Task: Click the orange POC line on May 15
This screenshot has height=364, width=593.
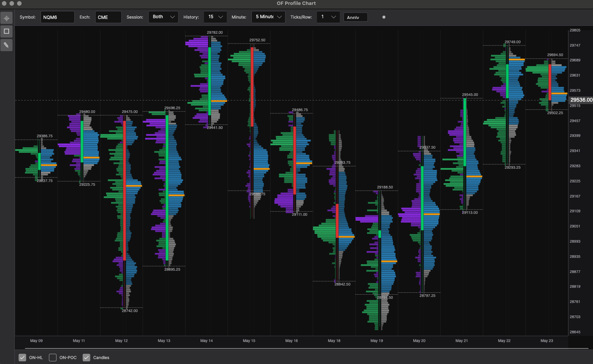Action: tap(262, 169)
